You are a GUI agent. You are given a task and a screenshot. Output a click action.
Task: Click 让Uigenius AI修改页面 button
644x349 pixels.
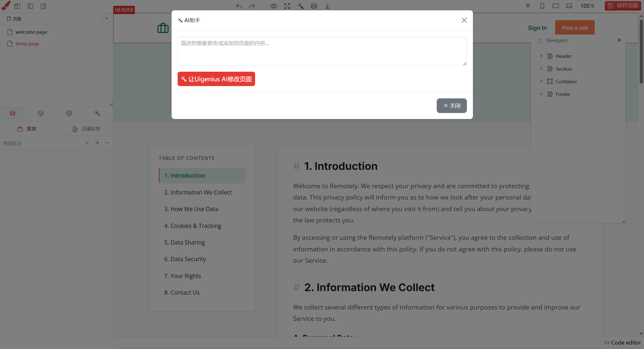point(216,79)
